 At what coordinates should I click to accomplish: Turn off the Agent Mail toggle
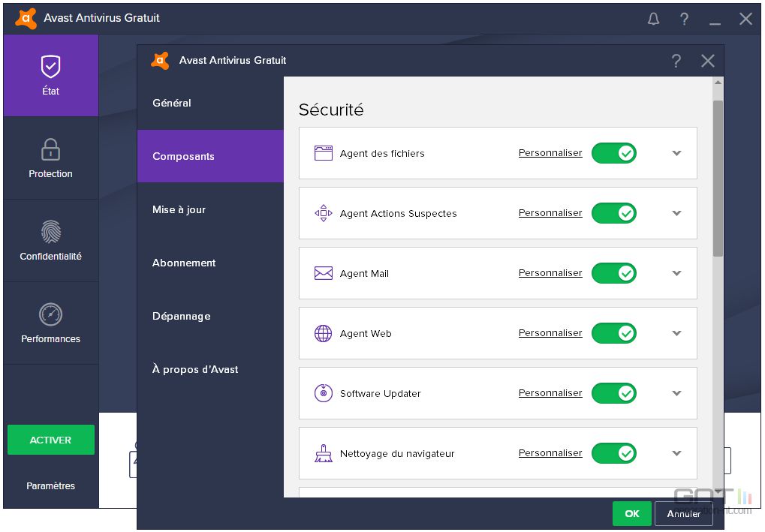tap(614, 273)
